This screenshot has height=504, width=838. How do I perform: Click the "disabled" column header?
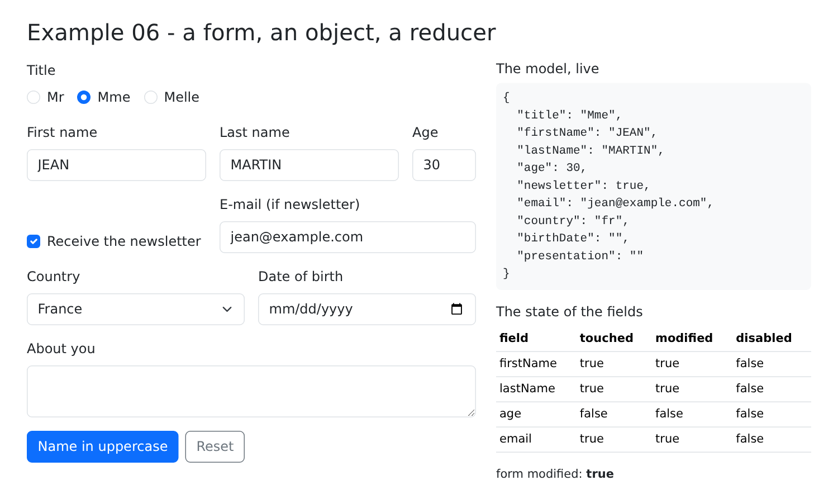point(764,338)
